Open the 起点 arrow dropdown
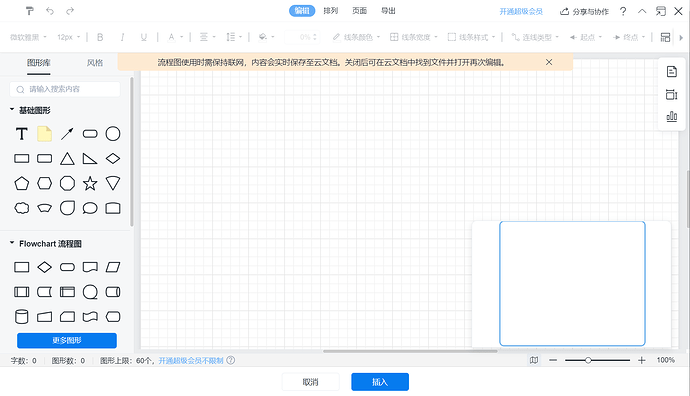Image resolution: width=690 pixels, height=396 pixels. (585, 37)
